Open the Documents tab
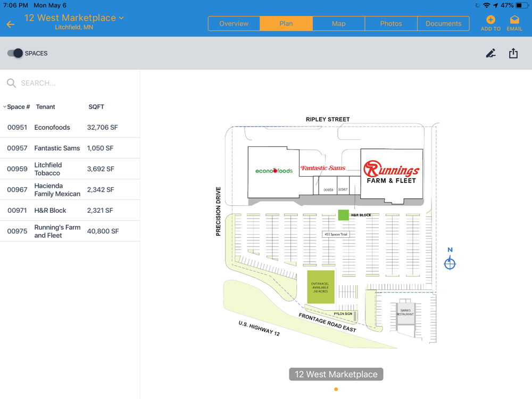Screen dimensions: 532x399 tap(444, 23)
